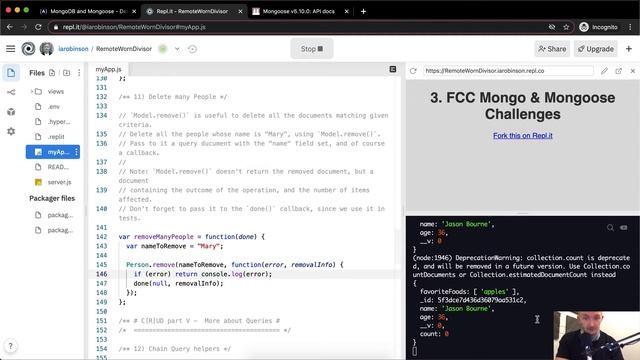
Task: Open the Replit hamburger menu
Action: click(x=11, y=49)
